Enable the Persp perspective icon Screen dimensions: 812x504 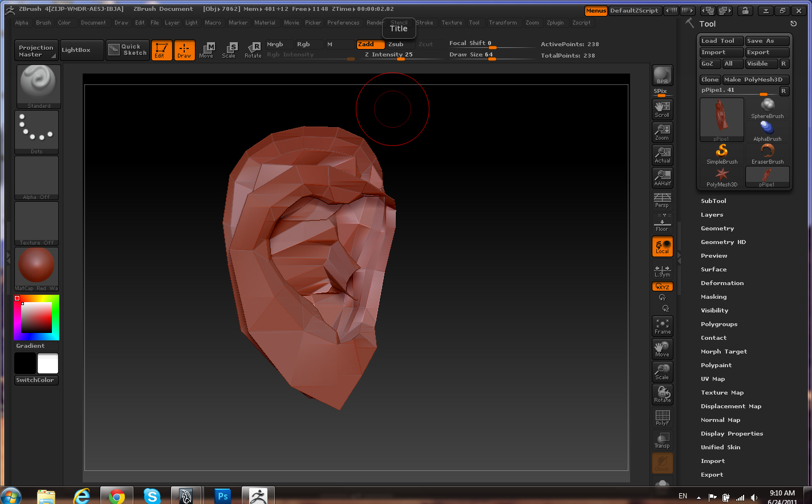pos(661,201)
